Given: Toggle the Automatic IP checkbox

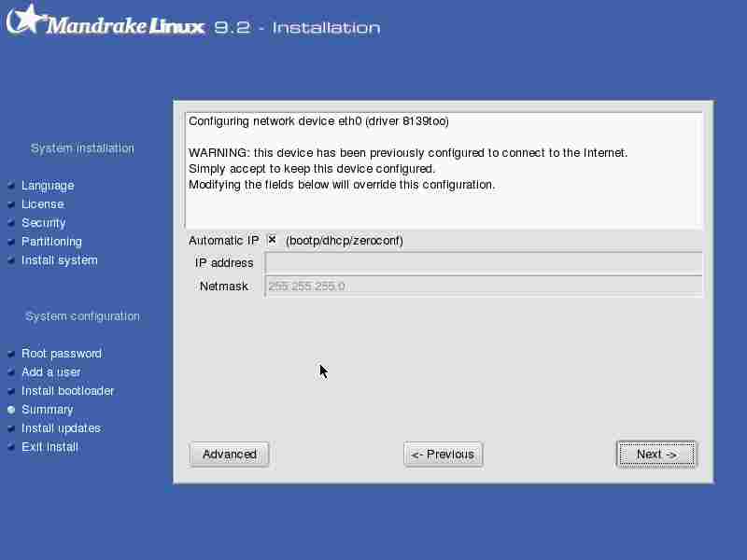Looking at the screenshot, I should (x=272, y=240).
